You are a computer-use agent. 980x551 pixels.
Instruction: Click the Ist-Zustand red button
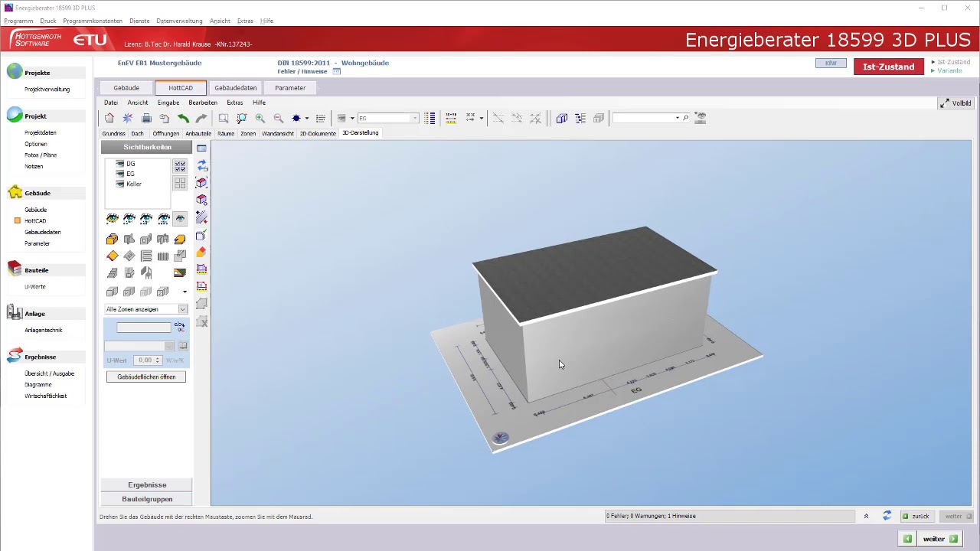(889, 67)
